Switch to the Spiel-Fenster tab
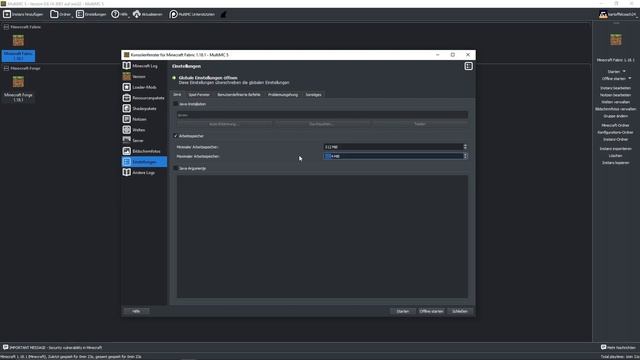 coord(199,95)
